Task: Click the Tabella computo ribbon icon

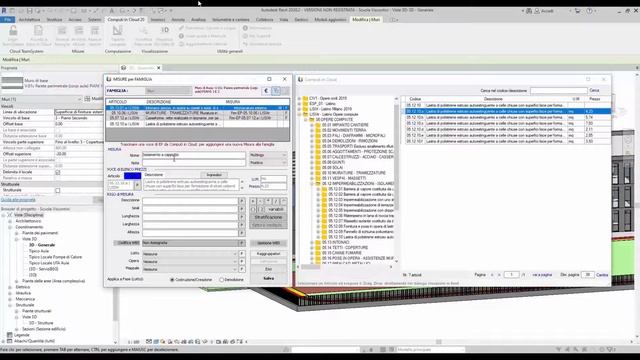Action: (118, 31)
